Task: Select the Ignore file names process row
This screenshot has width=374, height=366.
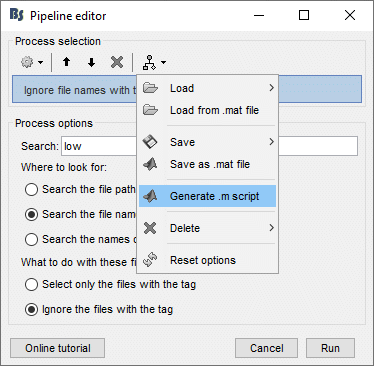Action: 187,89
